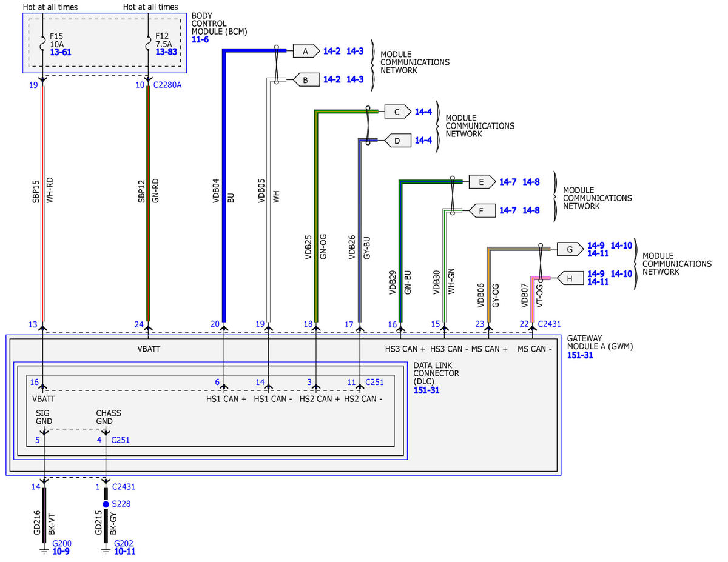The height and width of the screenshot is (562, 728).
Task: Follow the 10-9 reference under G200
Action: 61,551
